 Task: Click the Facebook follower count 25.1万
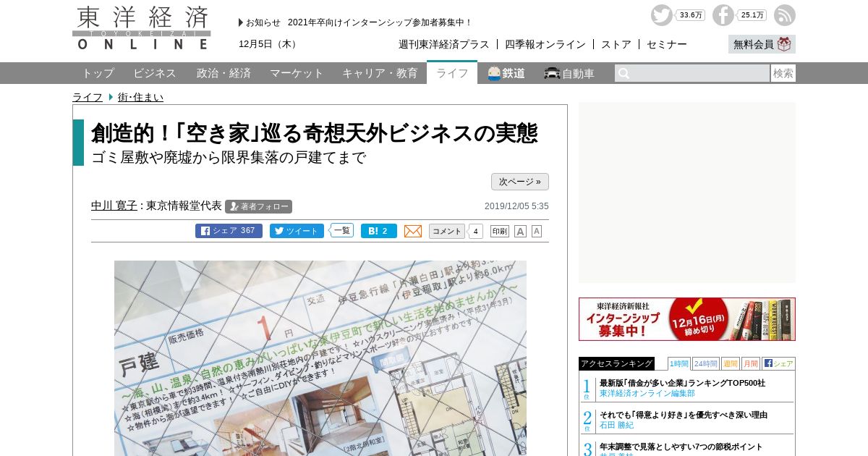[752, 15]
